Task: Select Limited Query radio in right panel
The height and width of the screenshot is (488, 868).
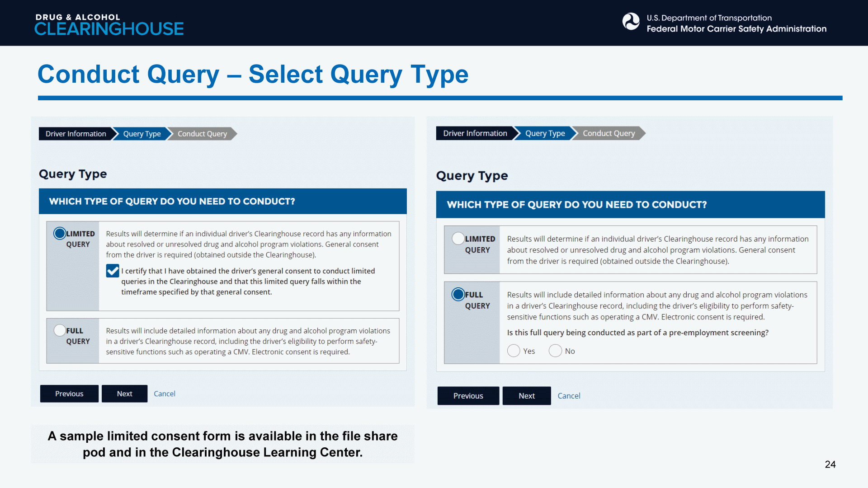Action: [x=458, y=238]
